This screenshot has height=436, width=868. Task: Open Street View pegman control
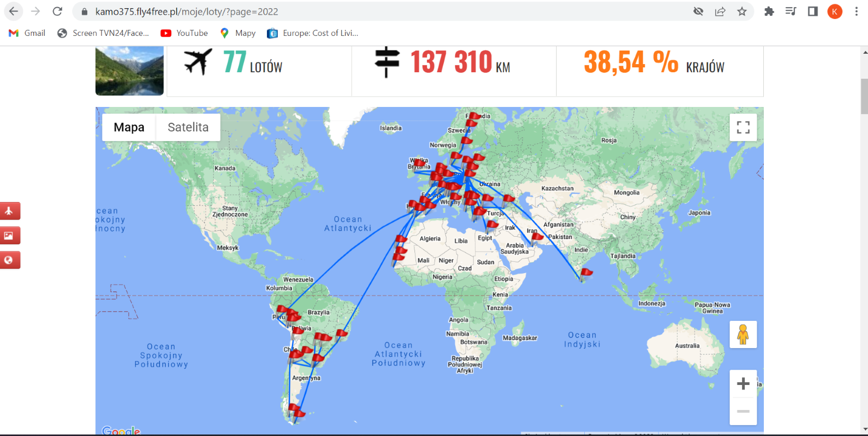pyautogui.click(x=743, y=334)
